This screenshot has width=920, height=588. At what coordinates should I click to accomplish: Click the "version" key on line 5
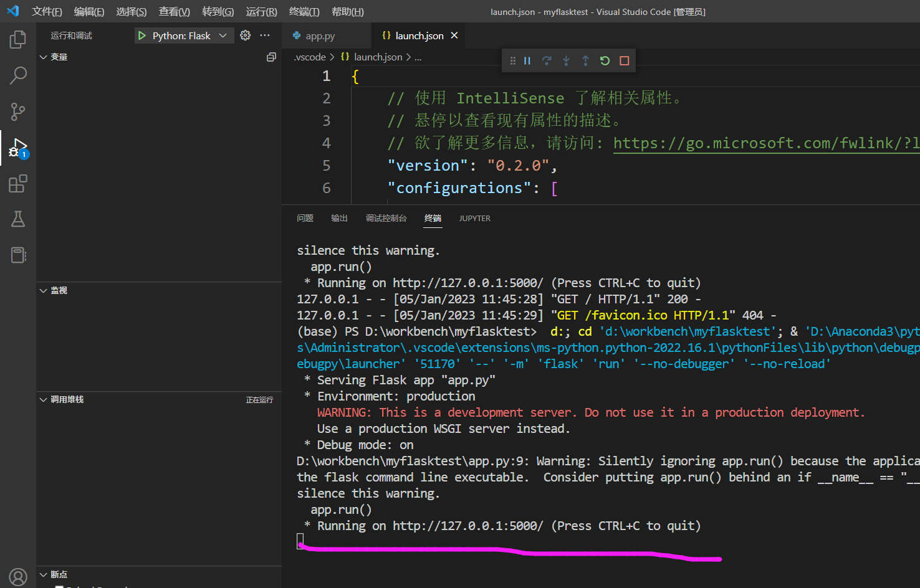[428, 166]
